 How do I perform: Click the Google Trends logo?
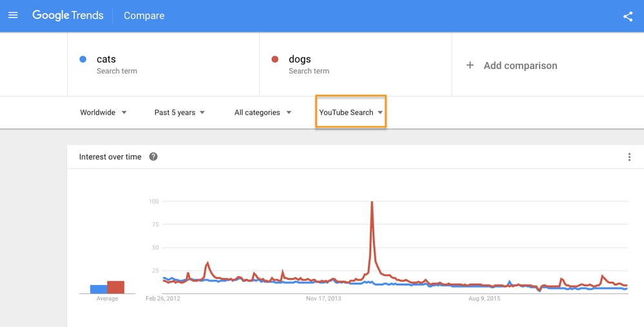[x=68, y=15]
